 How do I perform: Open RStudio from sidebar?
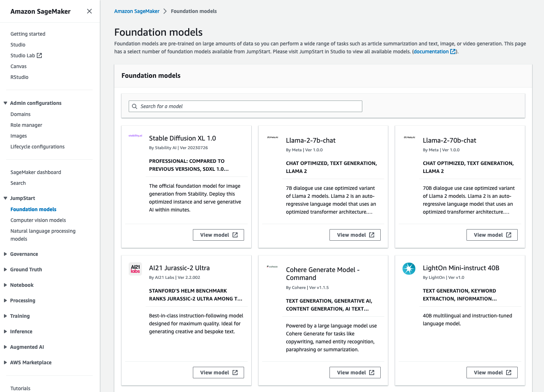pos(19,77)
